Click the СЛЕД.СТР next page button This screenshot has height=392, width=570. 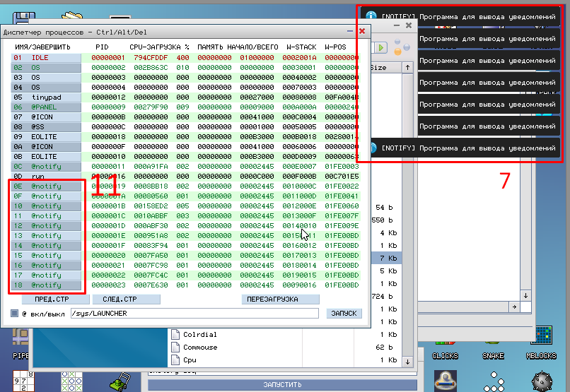[127, 299]
